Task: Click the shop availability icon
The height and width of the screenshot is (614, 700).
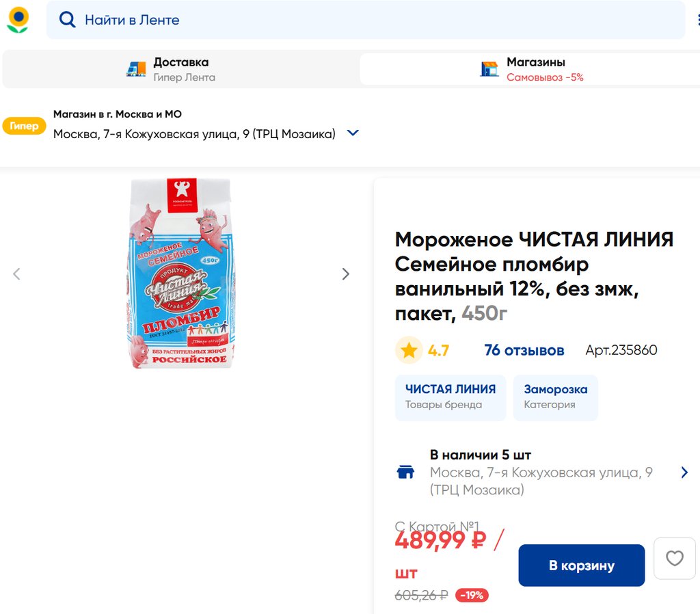Action: [405, 472]
